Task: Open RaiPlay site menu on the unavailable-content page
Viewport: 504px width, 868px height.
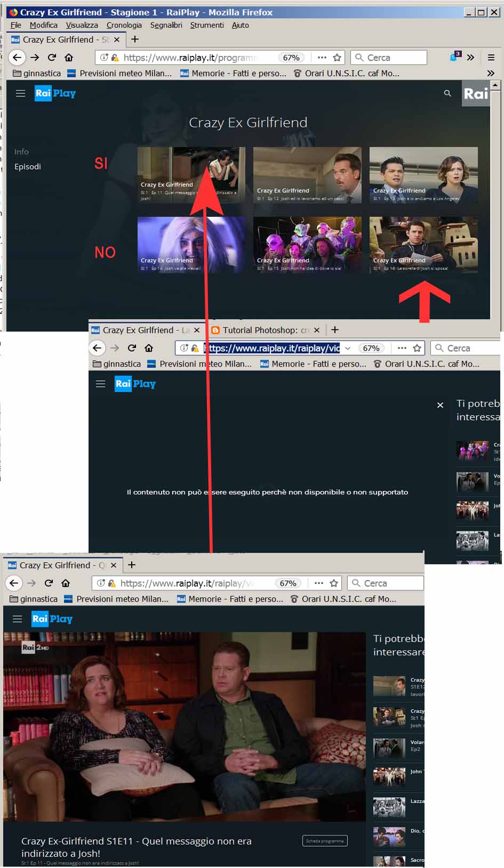Action: pos(100,384)
